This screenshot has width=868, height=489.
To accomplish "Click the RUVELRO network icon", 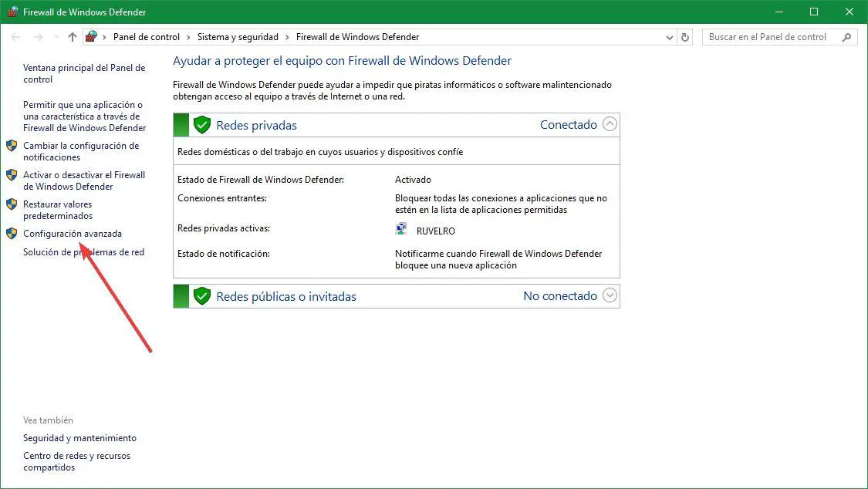I will [401, 229].
